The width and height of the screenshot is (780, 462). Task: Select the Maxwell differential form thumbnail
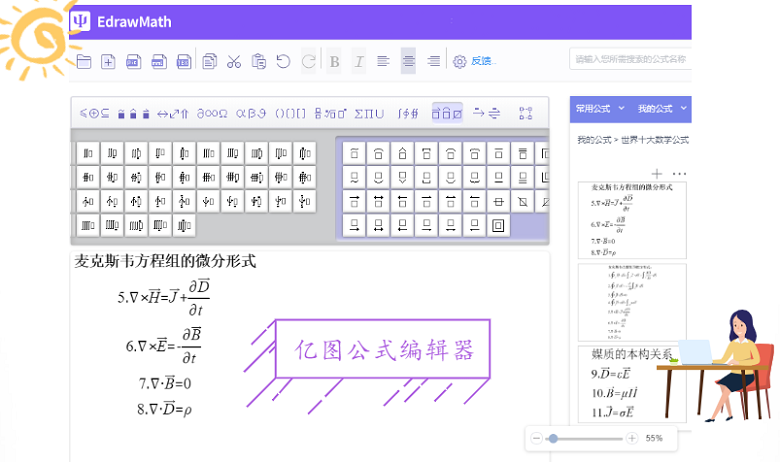click(632, 220)
